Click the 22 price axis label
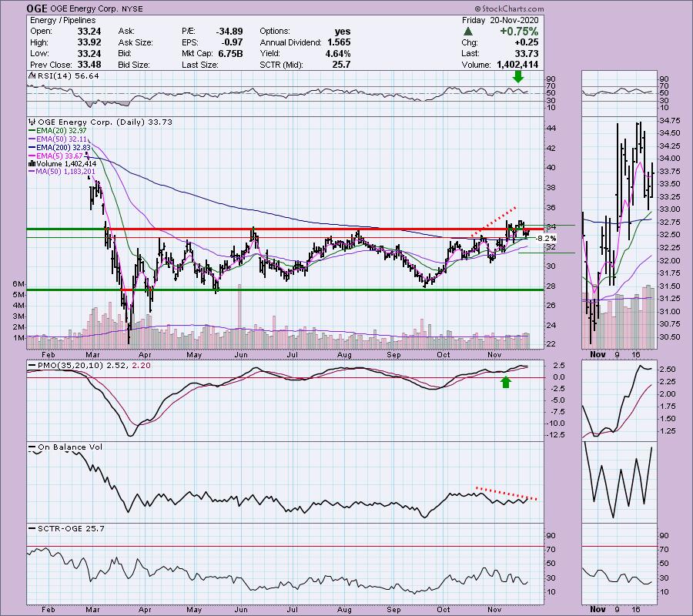Image resolution: width=693 pixels, height=616 pixels. point(551,344)
